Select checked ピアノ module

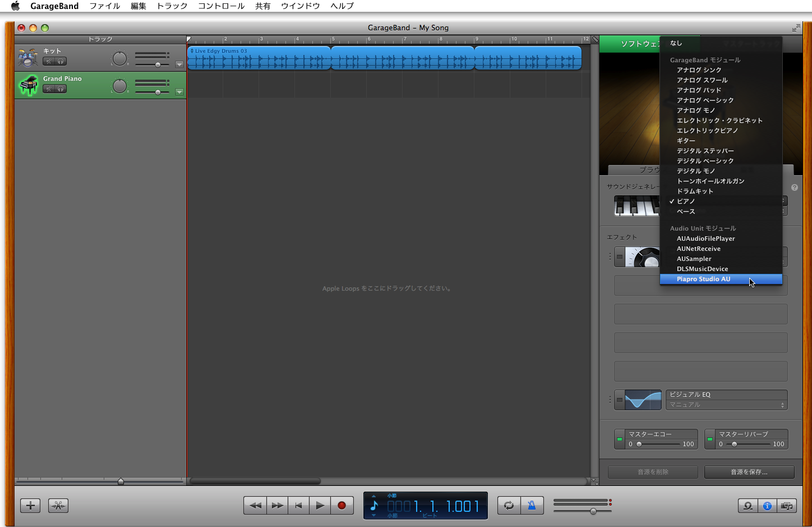click(x=721, y=201)
